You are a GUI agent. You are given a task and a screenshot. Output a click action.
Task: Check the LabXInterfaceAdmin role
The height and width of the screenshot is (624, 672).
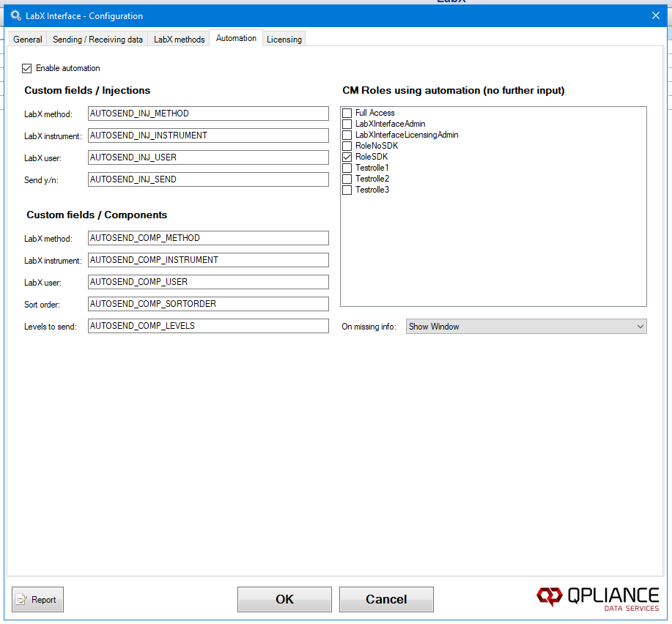(x=347, y=125)
